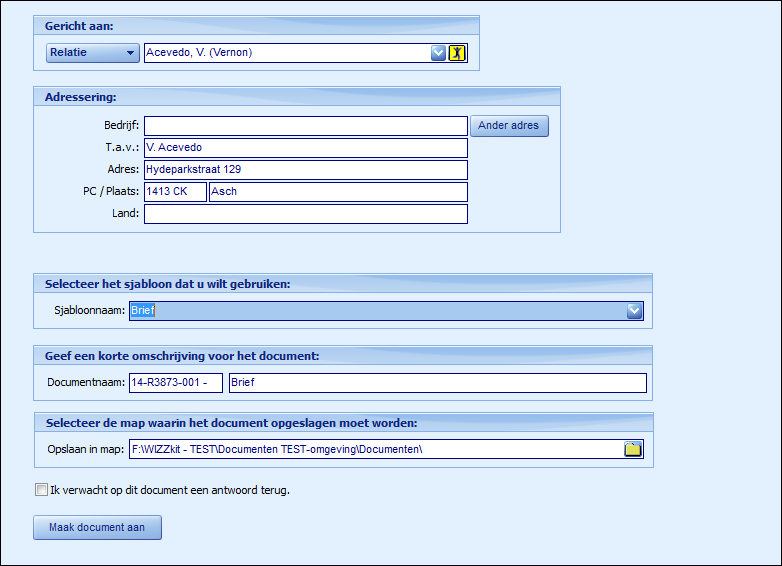This screenshot has height=566, width=782.
Task: Click document description field containing Brief
Action: point(437,383)
